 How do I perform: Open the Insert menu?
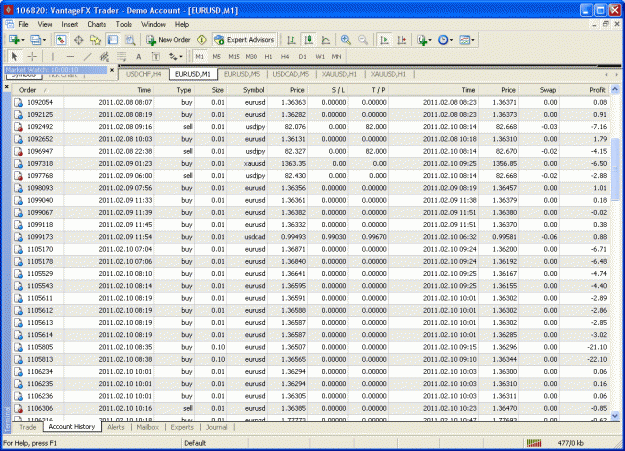[x=69, y=24]
